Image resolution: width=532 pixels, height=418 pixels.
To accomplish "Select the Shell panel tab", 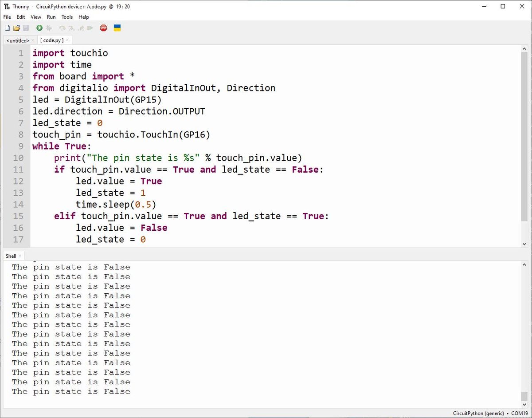I will coord(11,256).
